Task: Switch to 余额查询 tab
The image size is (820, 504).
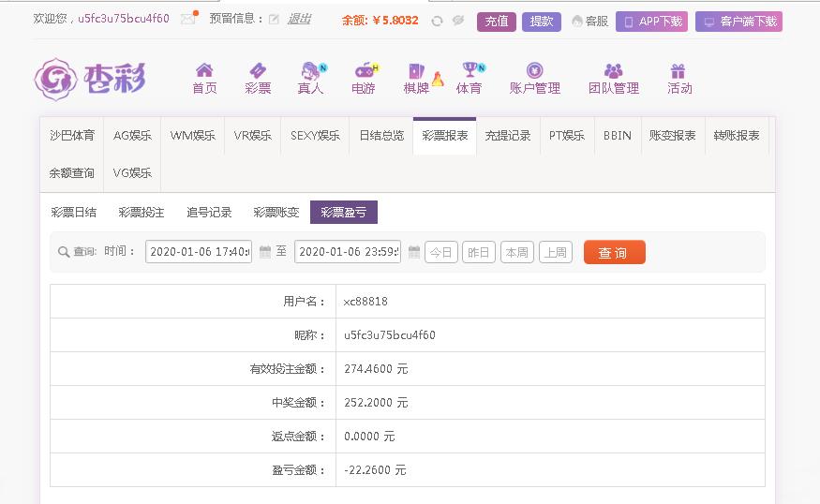Action: (72, 173)
